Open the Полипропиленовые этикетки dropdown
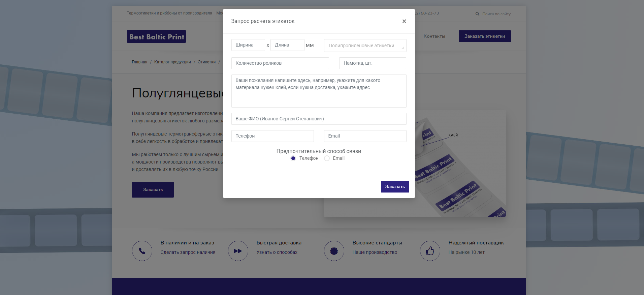The image size is (644, 295). coord(365,46)
